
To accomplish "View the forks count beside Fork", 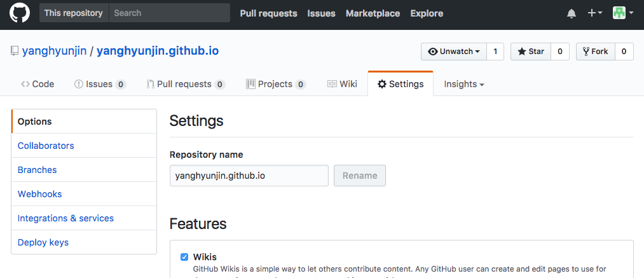I will (x=624, y=52).
